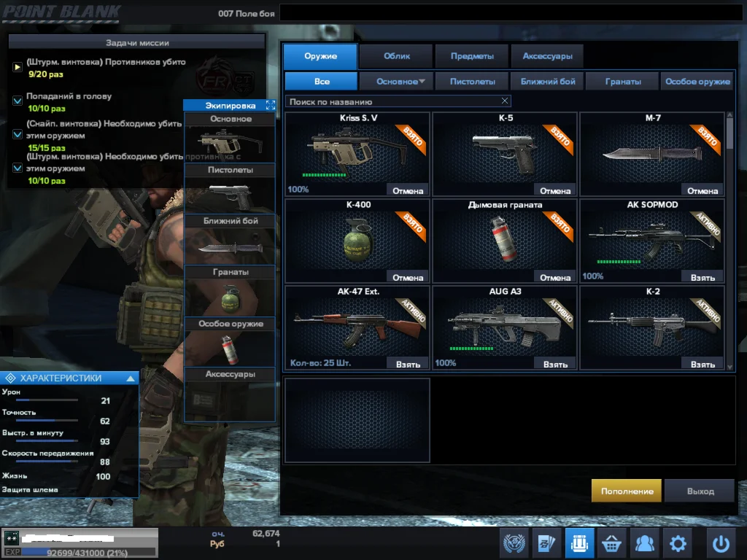Click Отмена on Дымовая граната card
This screenshot has height=560, width=747.
(554, 277)
